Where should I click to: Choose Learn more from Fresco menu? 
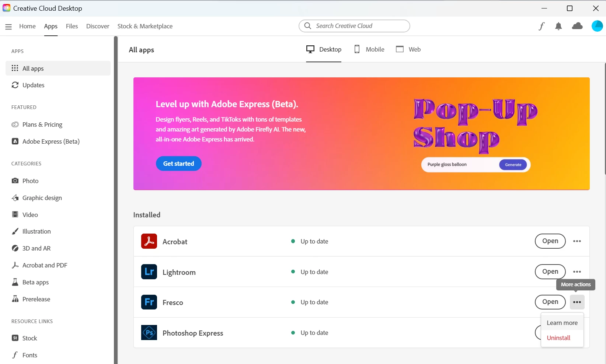(x=562, y=323)
